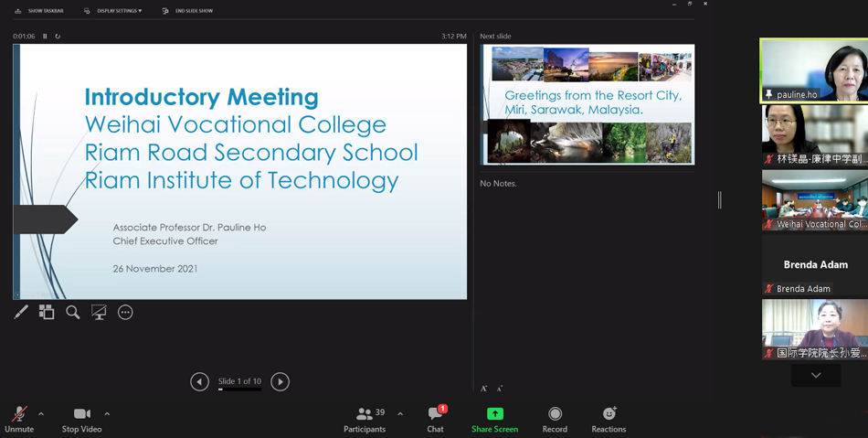Open the see all slides grid view
Screen dimensions: 868x438
(47, 313)
